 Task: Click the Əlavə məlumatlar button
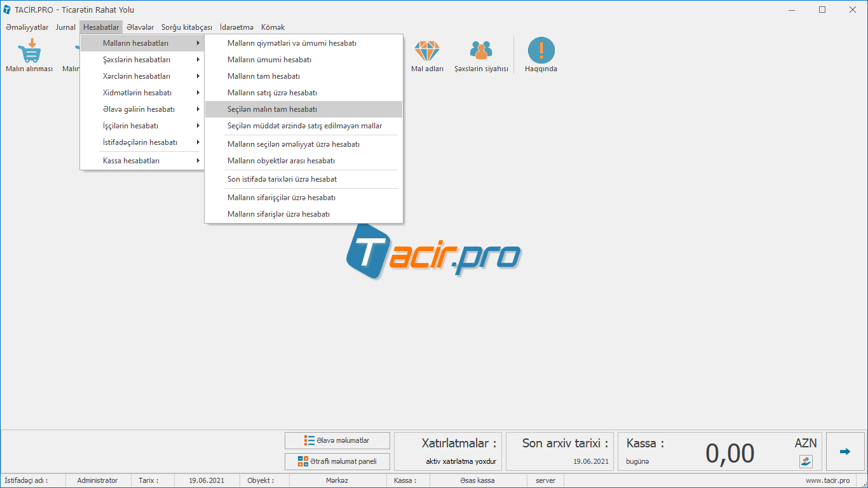click(x=337, y=440)
